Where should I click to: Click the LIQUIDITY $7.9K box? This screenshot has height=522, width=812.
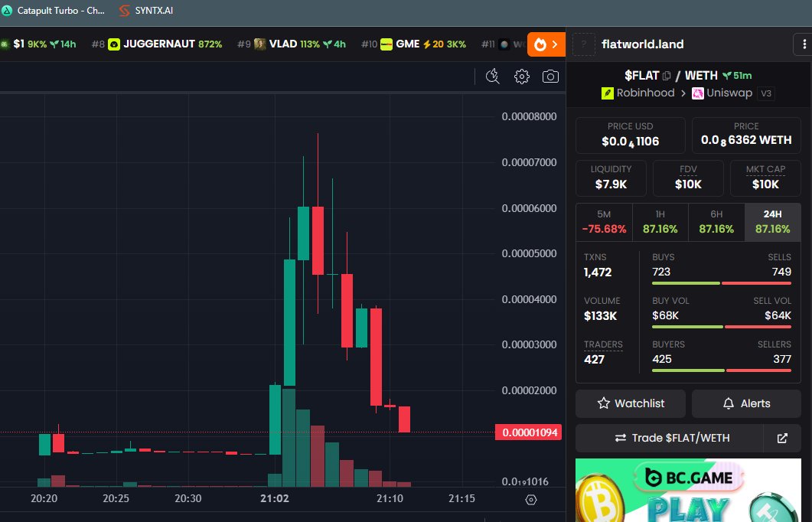tap(611, 178)
